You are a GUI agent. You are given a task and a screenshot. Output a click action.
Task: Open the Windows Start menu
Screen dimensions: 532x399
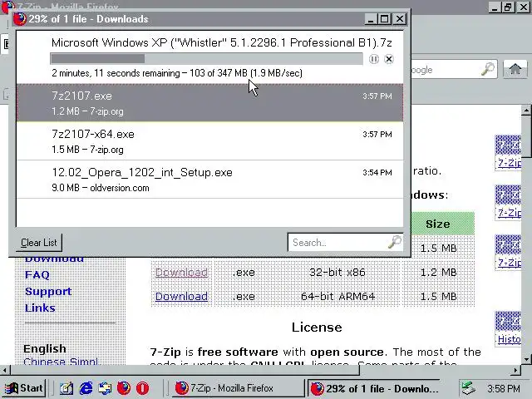24,388
